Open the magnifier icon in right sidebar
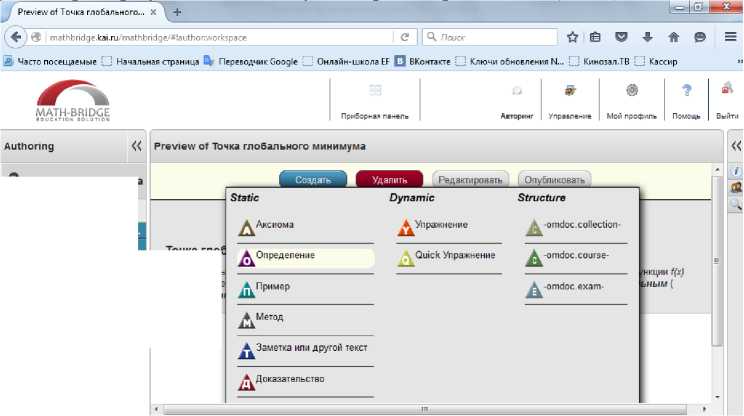This screenshot has height=416, width=744. tap(736, 204)
